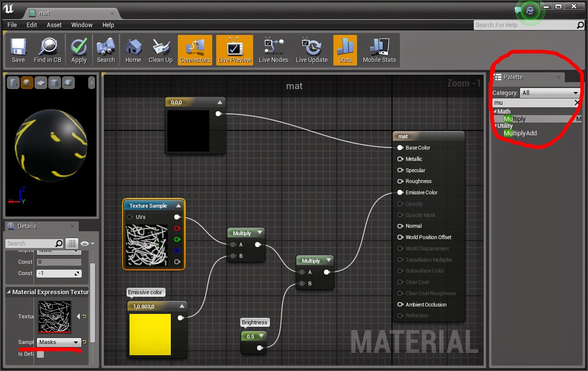Image resolution: width=588 pixels, height=371 pixels.
Task: Show Mobile Stats via its toolbar icon
Action: point(379,49)
